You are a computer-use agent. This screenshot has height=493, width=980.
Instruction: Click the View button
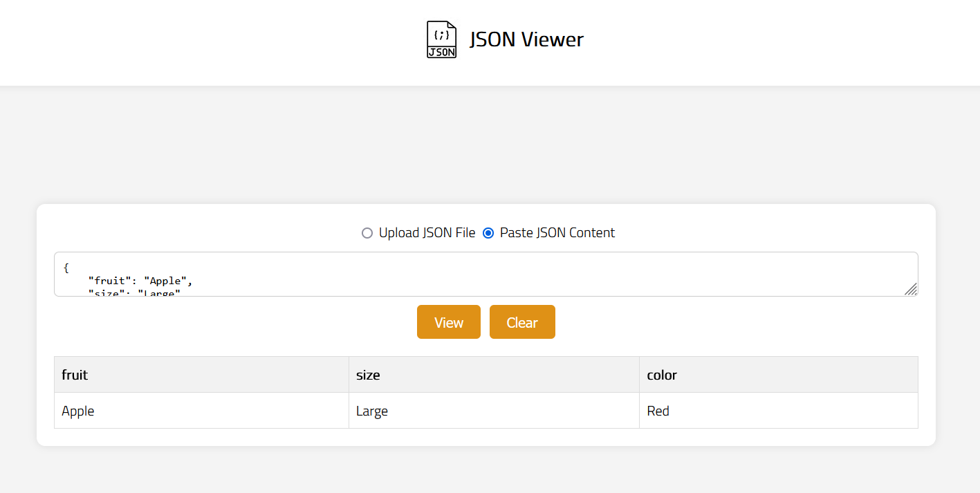(448, 322)
